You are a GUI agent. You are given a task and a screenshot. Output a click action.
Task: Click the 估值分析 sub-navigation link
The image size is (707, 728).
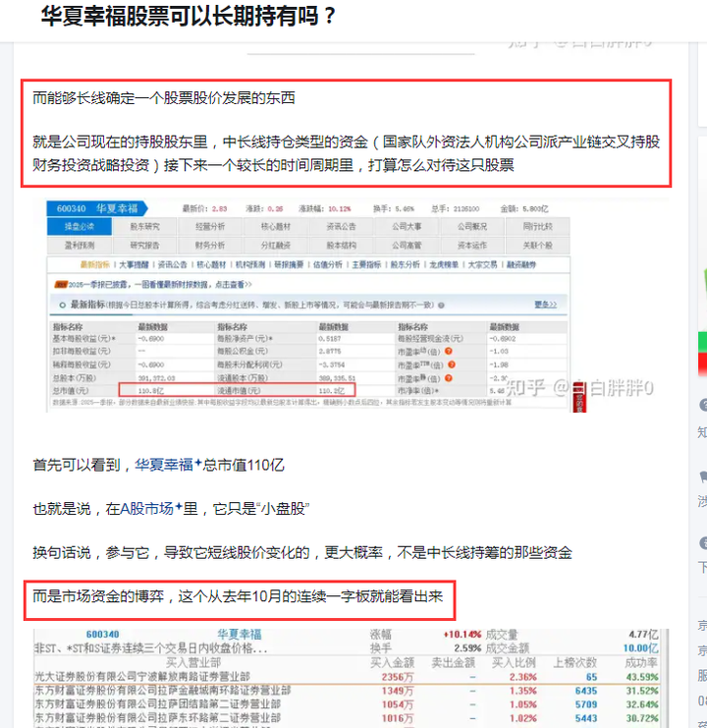pos(328,264)
